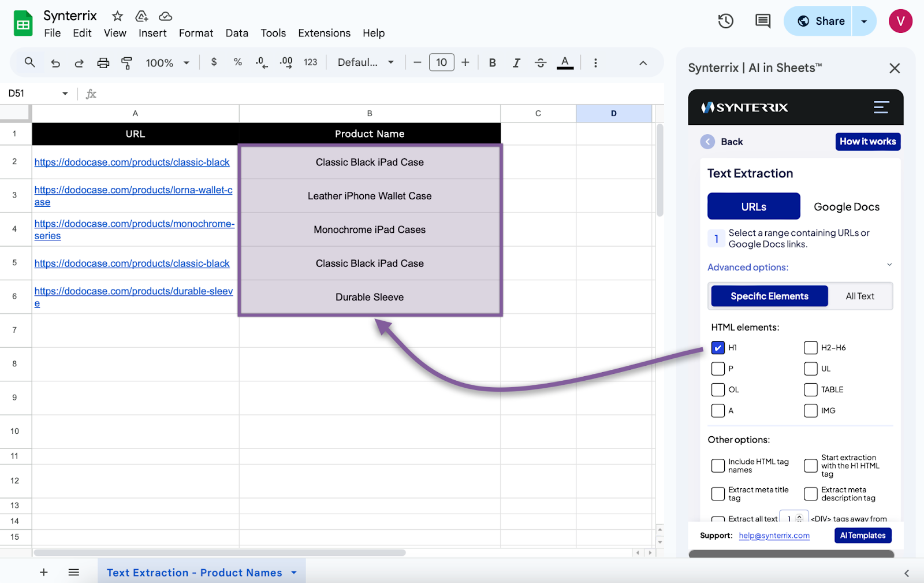Image resolution: width=924 pixels, height=583 pixels.
Task: Click the search magnifier in toolbar
Action: click(x=29, y=62)
